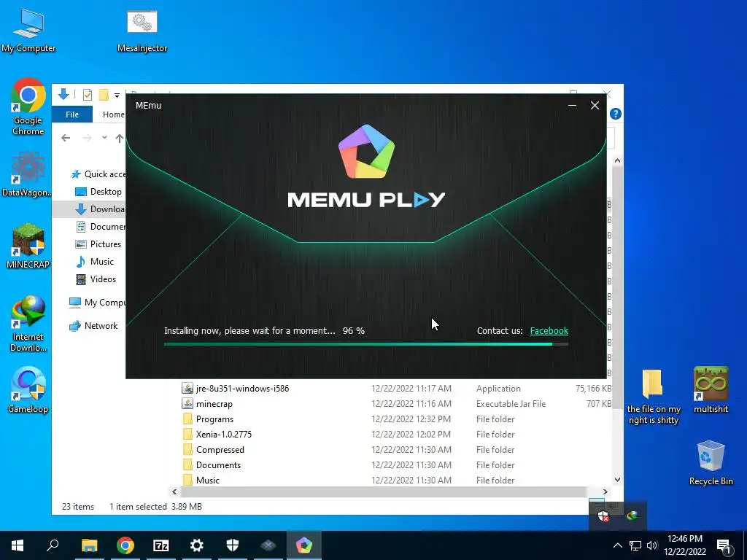
Task: Open the MINECRAP desktop shortcut
Action: [28, 246]
